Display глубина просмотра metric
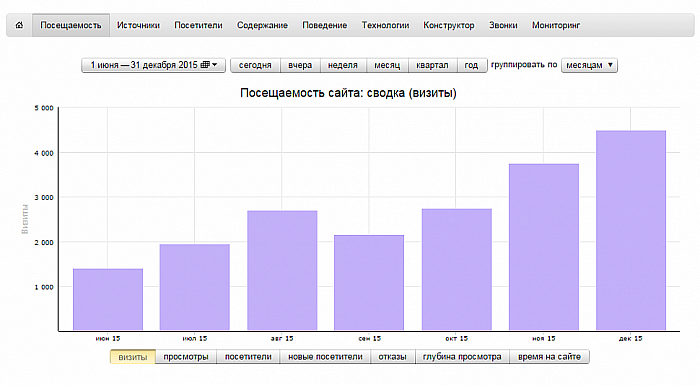 [x=462, y=357]
